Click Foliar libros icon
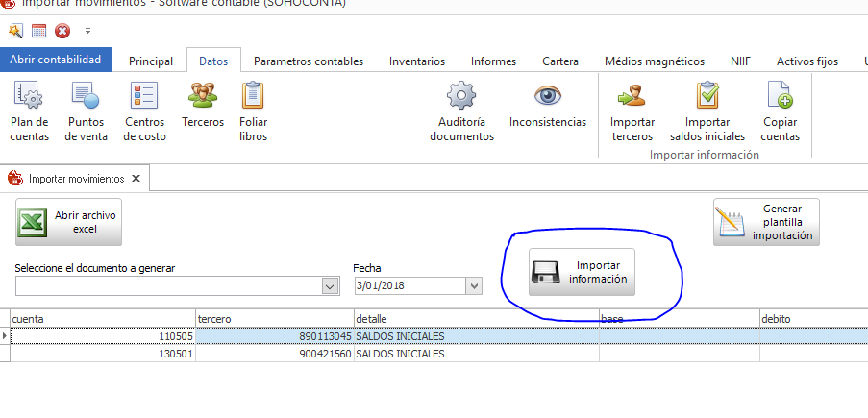 (x=253, y=97)
